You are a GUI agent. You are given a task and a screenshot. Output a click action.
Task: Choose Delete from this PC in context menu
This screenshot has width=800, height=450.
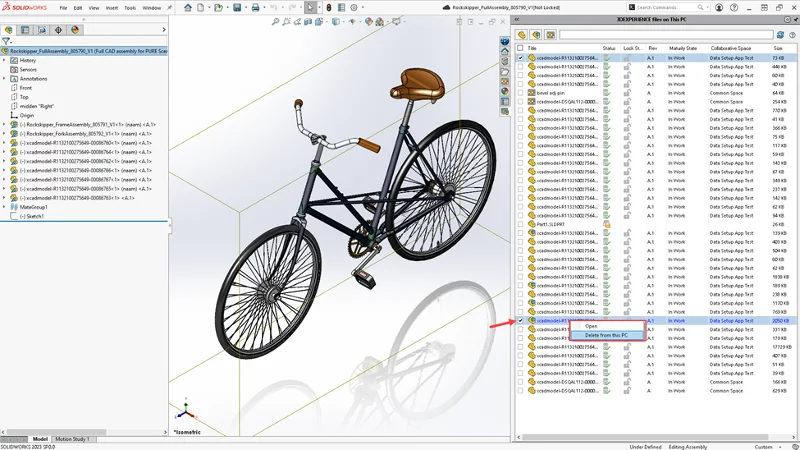[x=606, y=335]
